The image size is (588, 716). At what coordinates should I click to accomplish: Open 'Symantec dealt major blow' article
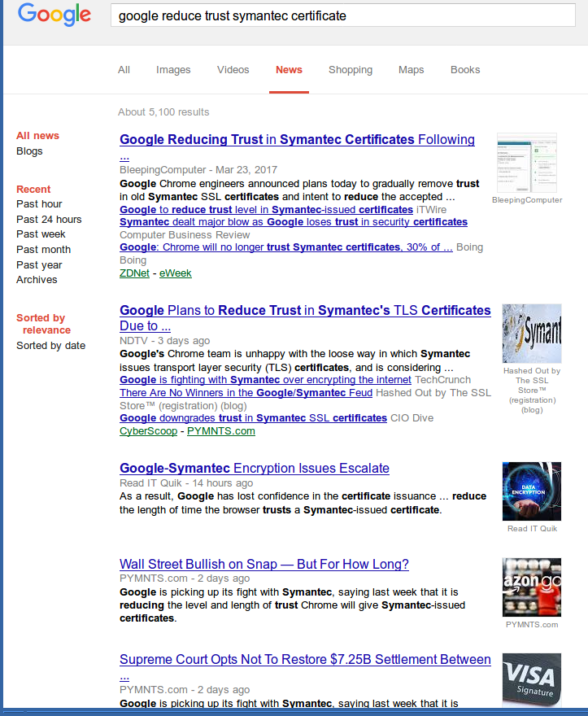pyautogui.click(x=294, y=222)
